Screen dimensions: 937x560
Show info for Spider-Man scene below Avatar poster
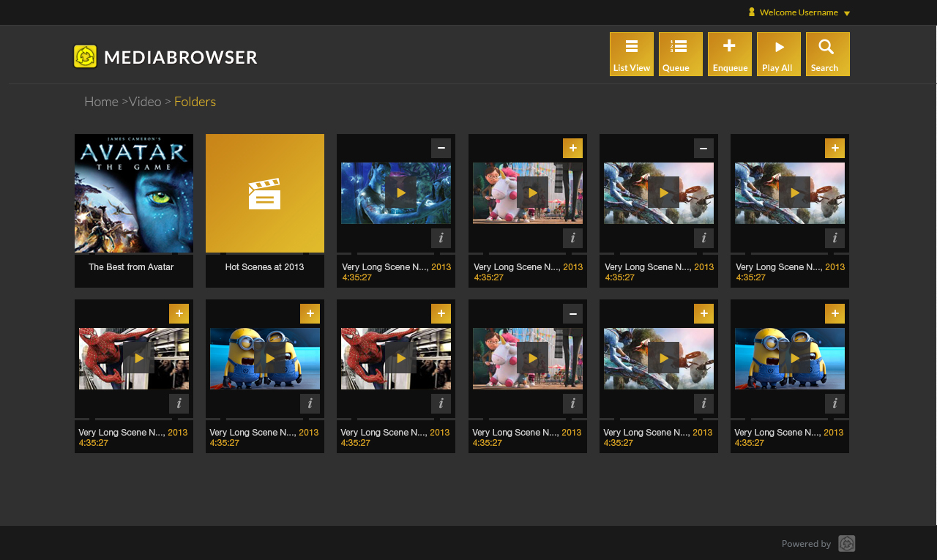pyautogui.click(x=179, y=403)
